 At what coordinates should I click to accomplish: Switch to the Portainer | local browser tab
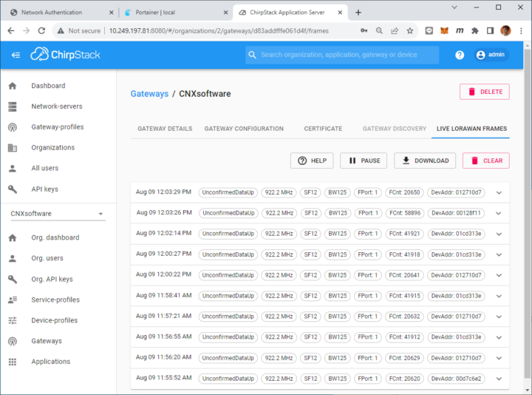[176, 13]
